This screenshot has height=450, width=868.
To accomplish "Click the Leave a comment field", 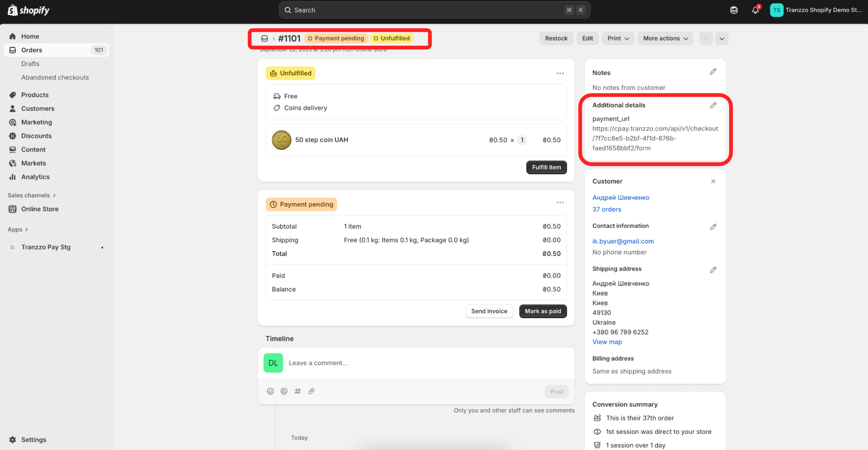I will coord(428,363).
